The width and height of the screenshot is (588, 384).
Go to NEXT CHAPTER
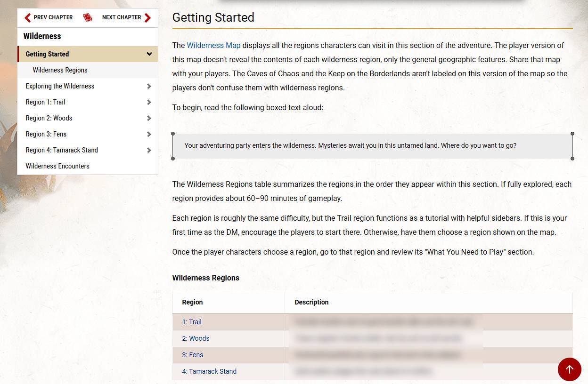(122, 17)
